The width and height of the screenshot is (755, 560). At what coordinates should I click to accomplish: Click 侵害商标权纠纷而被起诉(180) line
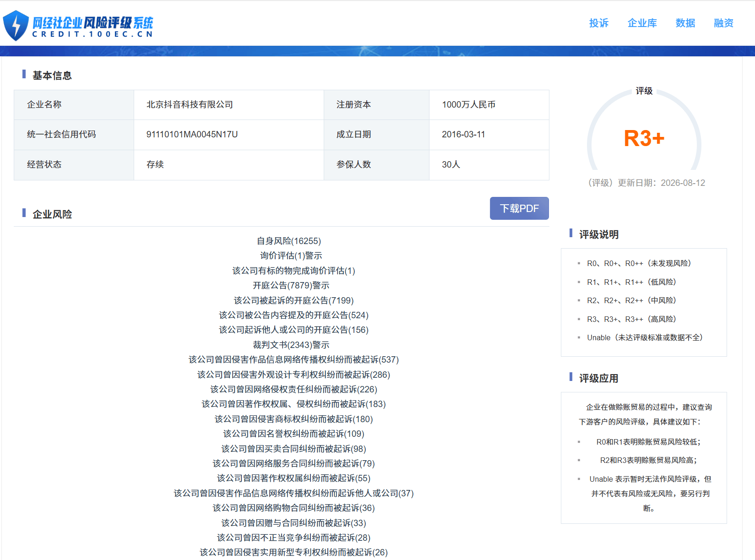tap(293, 419)
